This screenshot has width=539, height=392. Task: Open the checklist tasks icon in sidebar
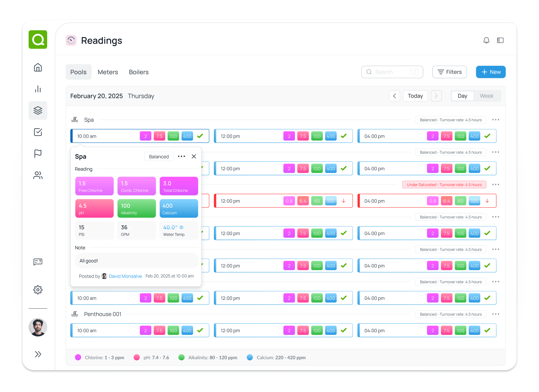pyautogui.click(x=38, y=132)
